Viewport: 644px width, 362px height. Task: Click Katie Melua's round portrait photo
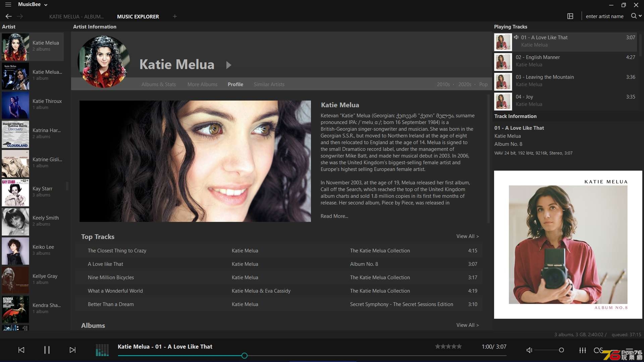104,62
